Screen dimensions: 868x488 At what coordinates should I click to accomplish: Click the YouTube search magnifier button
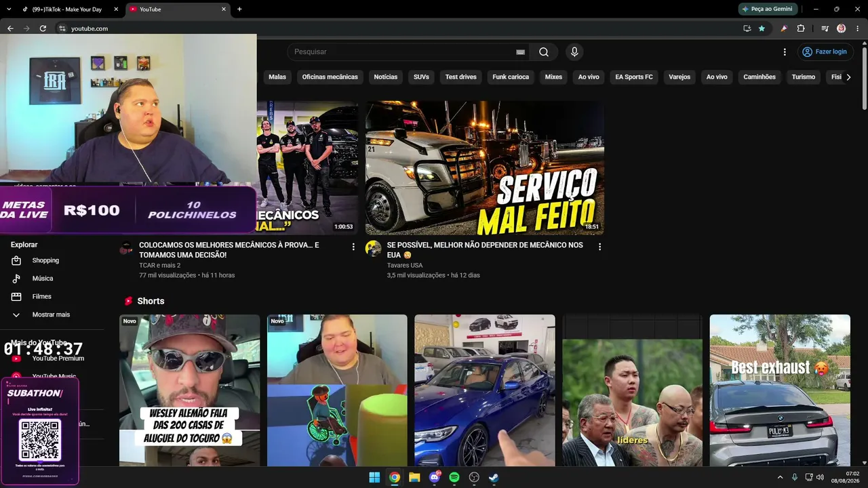tap(544, 52)
